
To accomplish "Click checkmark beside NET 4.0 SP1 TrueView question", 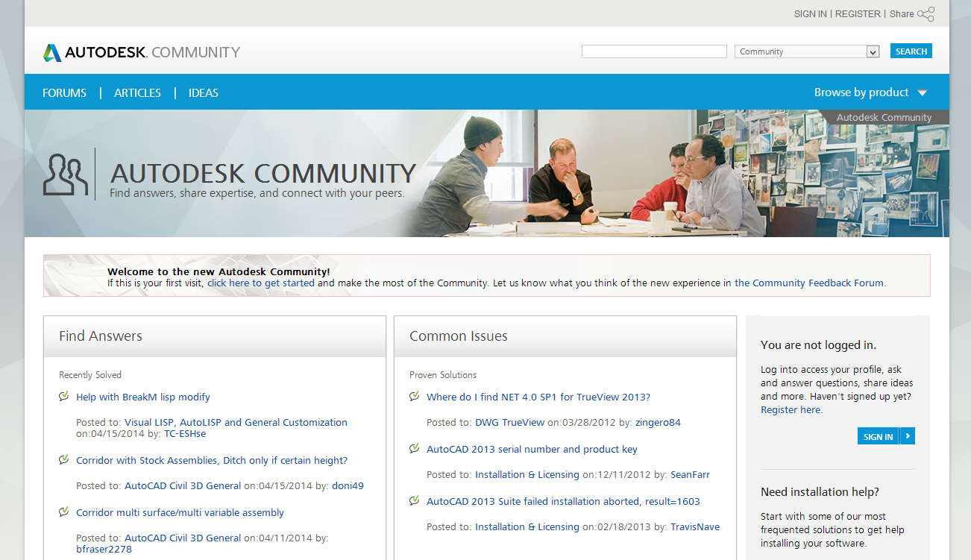I will (415, 396).
